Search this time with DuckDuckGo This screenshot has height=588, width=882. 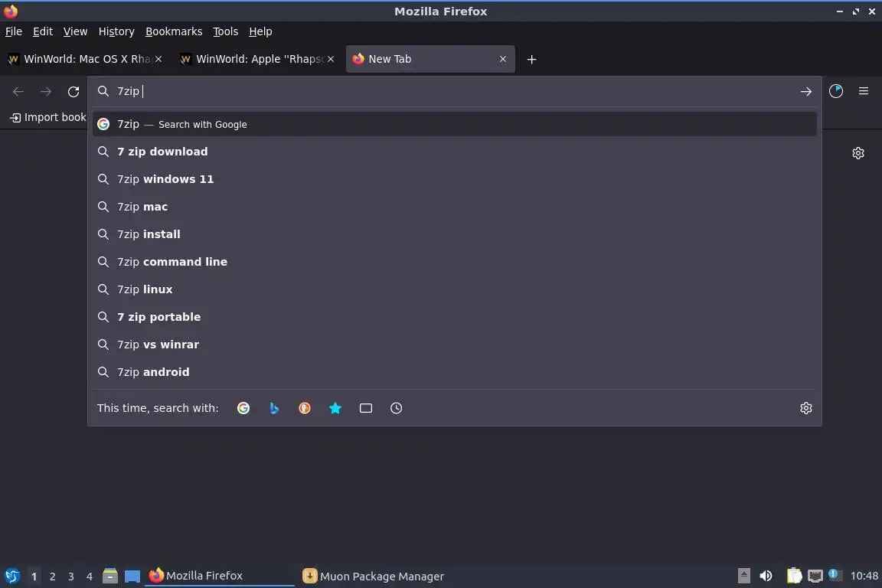click(304, 408)
